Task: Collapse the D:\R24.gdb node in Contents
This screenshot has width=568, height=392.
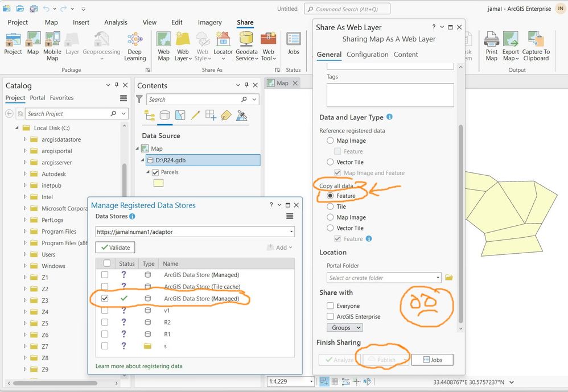Action: pos(142,160)
